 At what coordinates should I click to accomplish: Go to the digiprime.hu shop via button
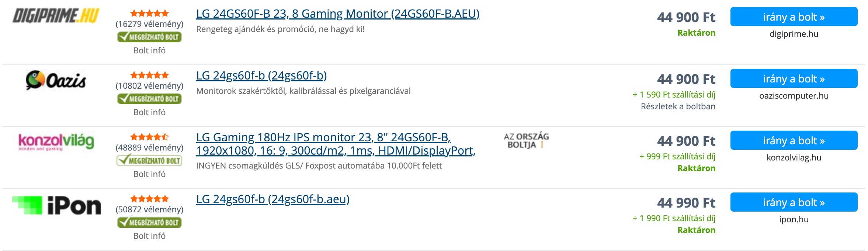click(x=794, y=17)
